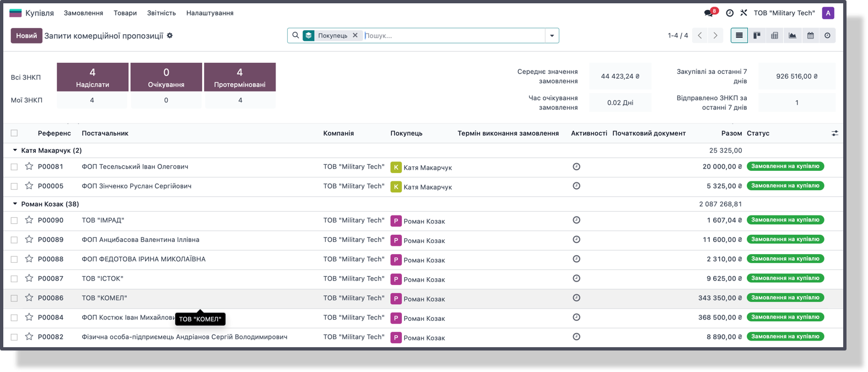868x372 pixels.
Task: Collapse the Роман Козак group
Action: pos(15,204)
